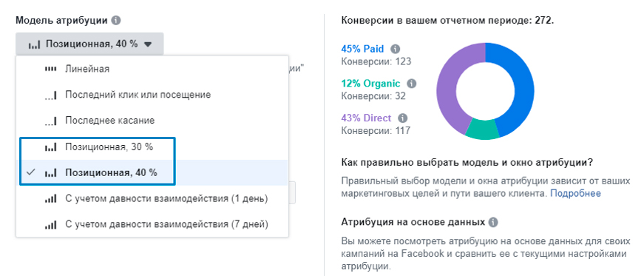Viewport: 644px width, 276px height.
Task: Open the Модель атрибуции dropdown button
Action: 89,44
